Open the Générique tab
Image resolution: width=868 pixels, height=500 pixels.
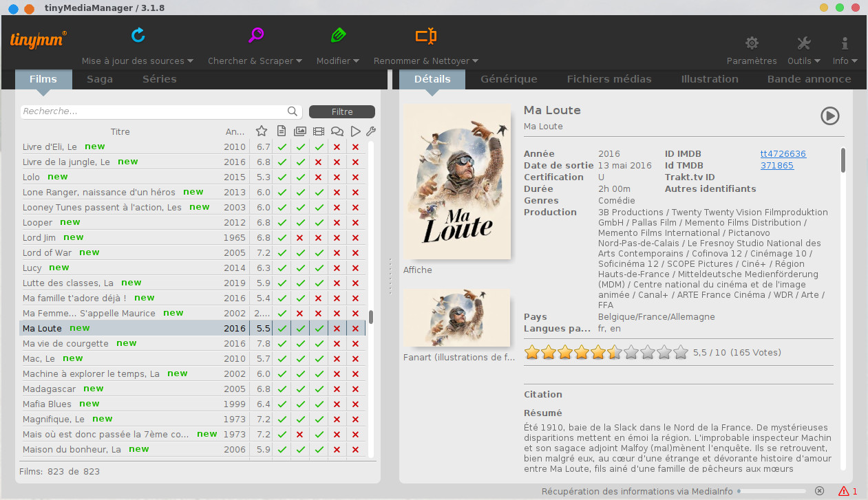click(x=509, y=79)
